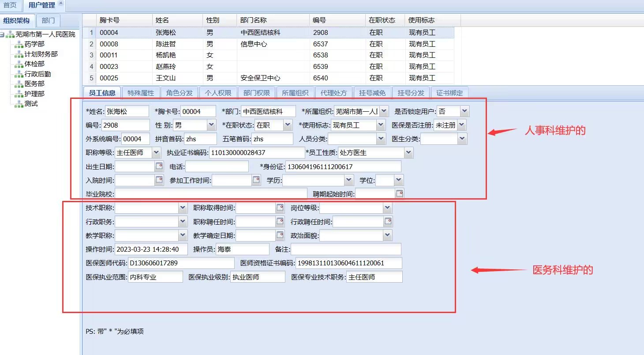Viewport: 644px width, 355px height.
Task: Select 体检部 in the organization tree
Action: 34,64
